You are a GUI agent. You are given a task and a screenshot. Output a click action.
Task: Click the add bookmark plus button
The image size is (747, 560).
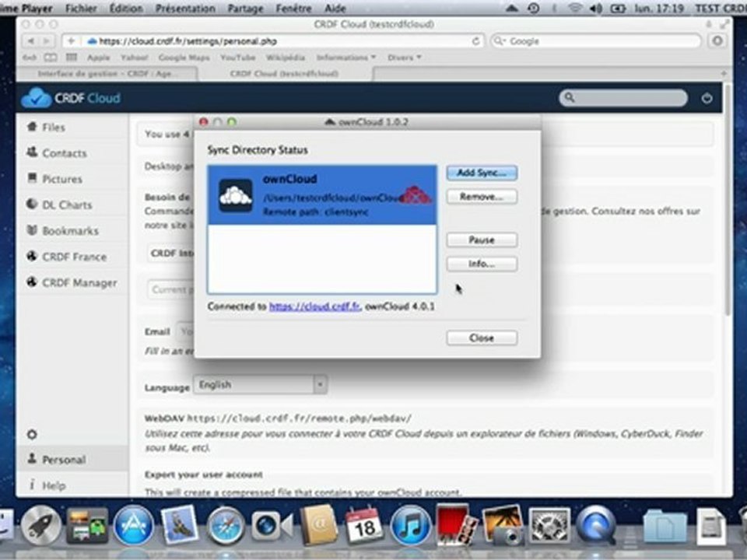71,41
